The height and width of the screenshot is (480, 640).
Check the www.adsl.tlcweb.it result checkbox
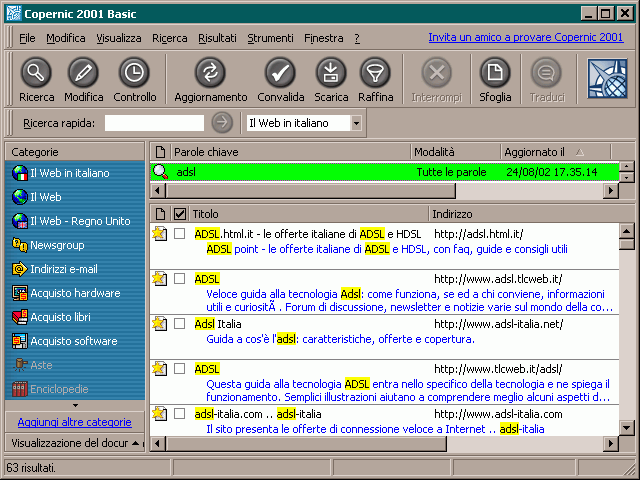click(180, 278)
